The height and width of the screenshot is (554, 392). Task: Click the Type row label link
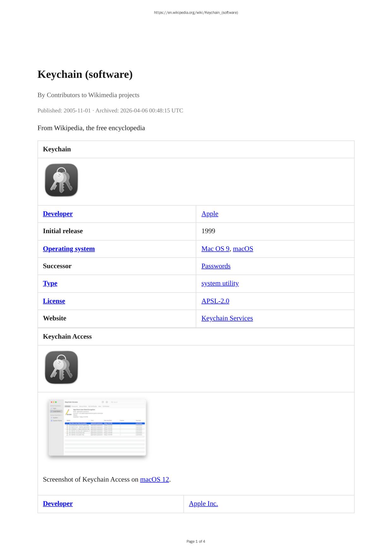pos(50,283)
